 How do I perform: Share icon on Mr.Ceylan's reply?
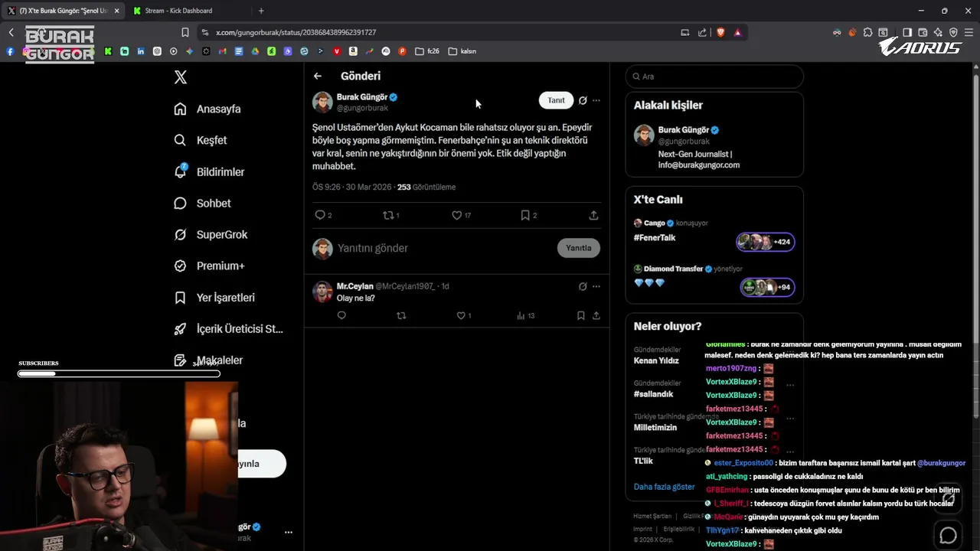596,315
